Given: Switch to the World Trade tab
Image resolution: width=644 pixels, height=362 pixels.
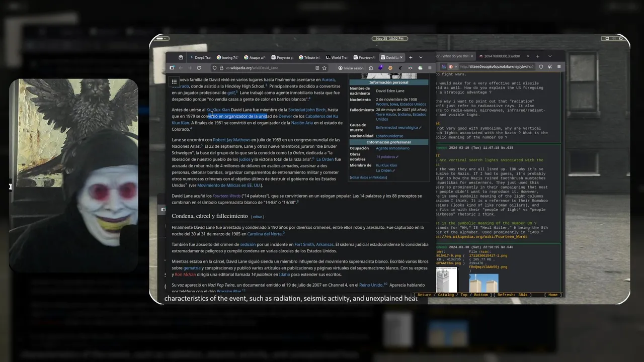Looking at the screenshot, I should click(x=337, y=57).
